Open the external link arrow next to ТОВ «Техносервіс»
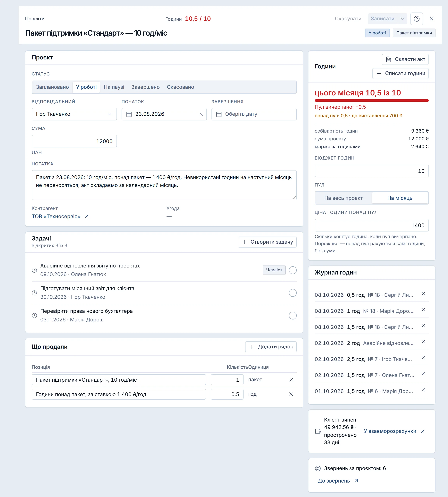The image size is (448, 497). (x=87, y=216)
